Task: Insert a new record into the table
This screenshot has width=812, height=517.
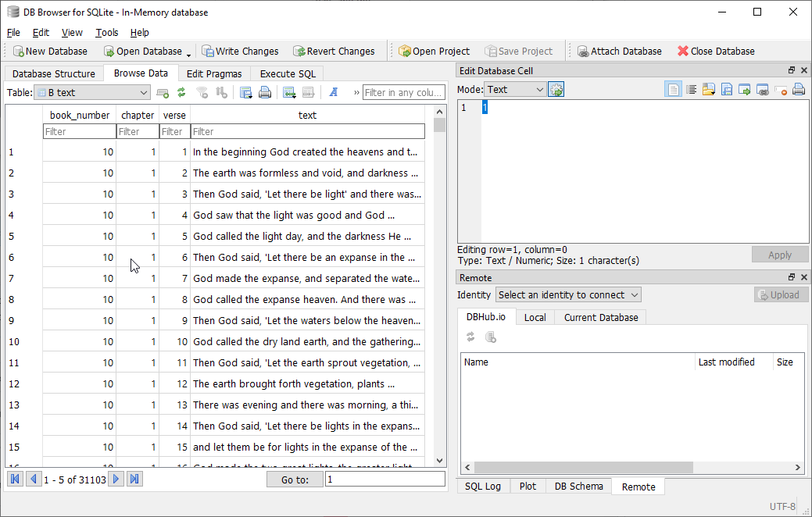Action: [162, 92]
